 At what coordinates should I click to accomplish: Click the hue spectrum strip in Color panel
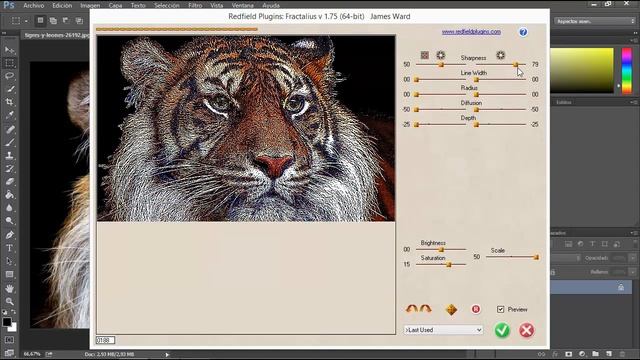(627, 71)
